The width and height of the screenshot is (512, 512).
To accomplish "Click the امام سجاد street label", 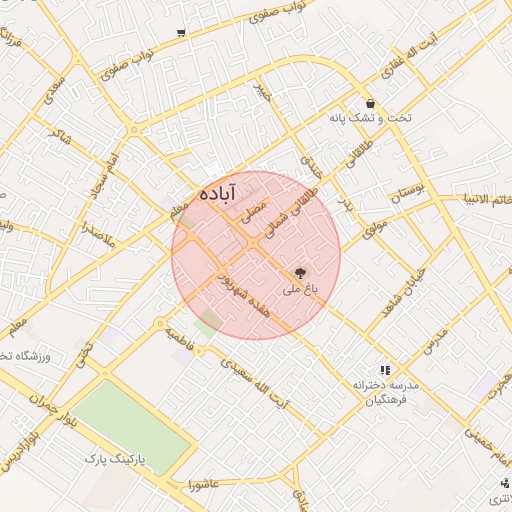I will click(x=105, y=176).
